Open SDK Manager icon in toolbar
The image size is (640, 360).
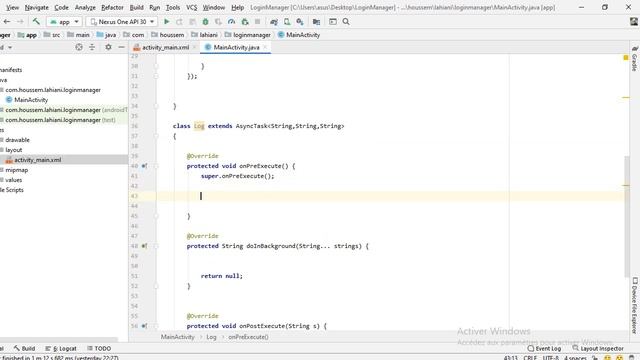click(300, 22)
